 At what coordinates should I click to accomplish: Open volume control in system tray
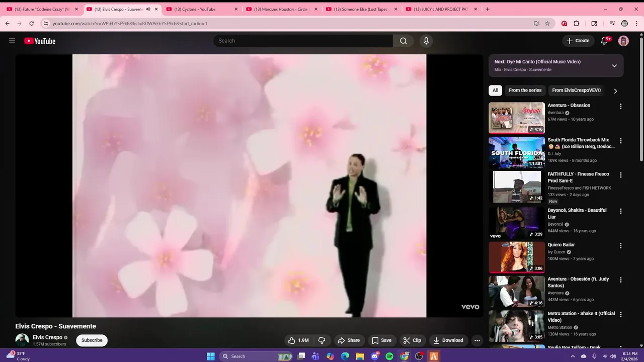coord(613,356)
